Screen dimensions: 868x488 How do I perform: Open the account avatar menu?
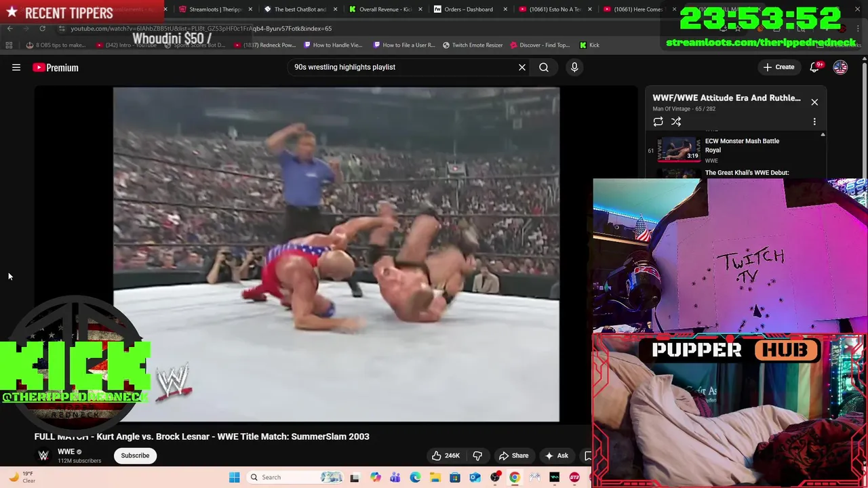tap(840, 67)
